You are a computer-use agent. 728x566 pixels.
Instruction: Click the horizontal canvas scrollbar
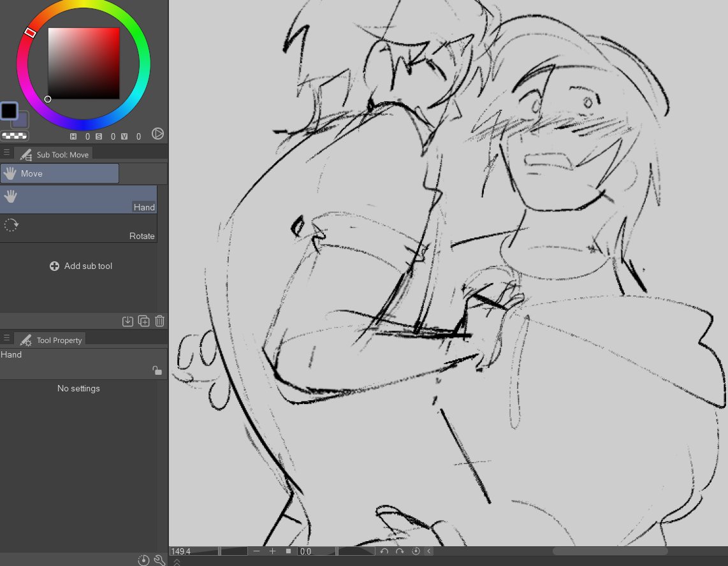pyautogui.click(x=610, y=551)
